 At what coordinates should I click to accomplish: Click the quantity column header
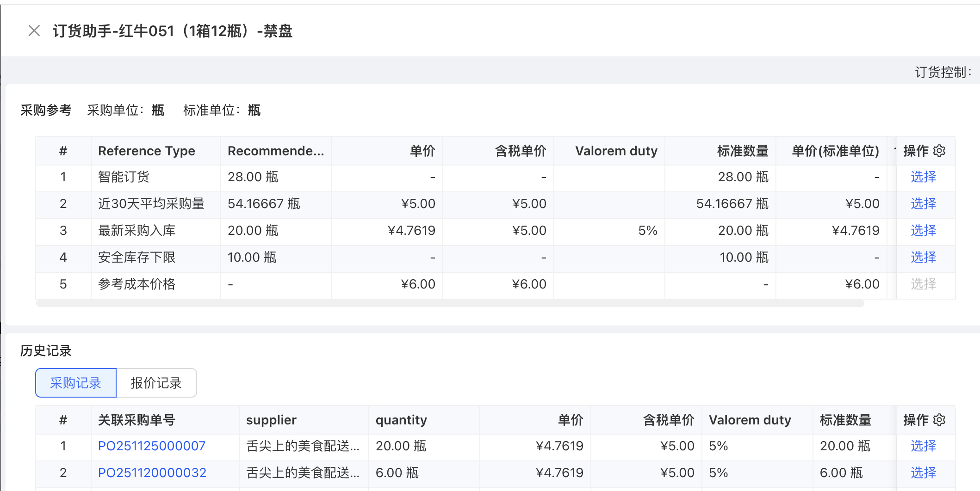(401, 420)
